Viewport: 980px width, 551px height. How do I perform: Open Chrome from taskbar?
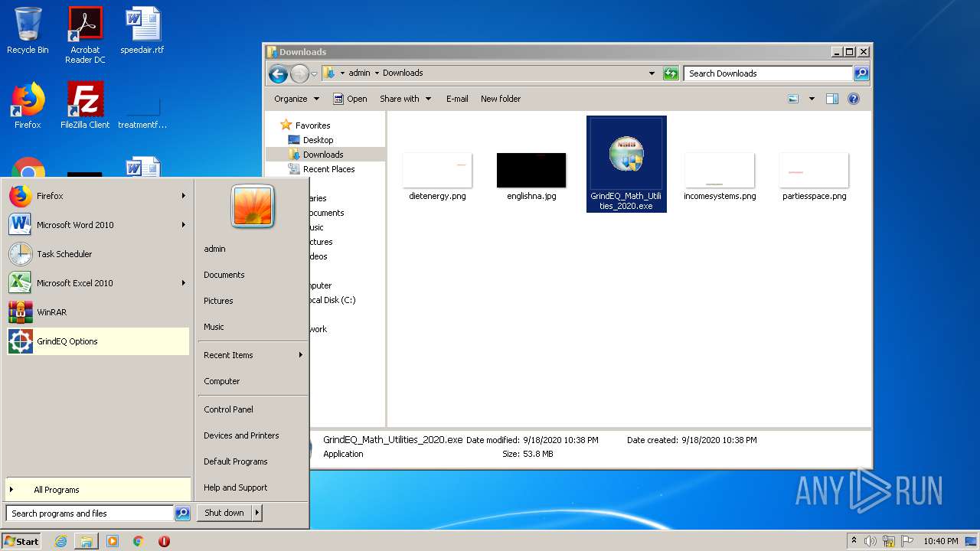[x=138, y=541]
